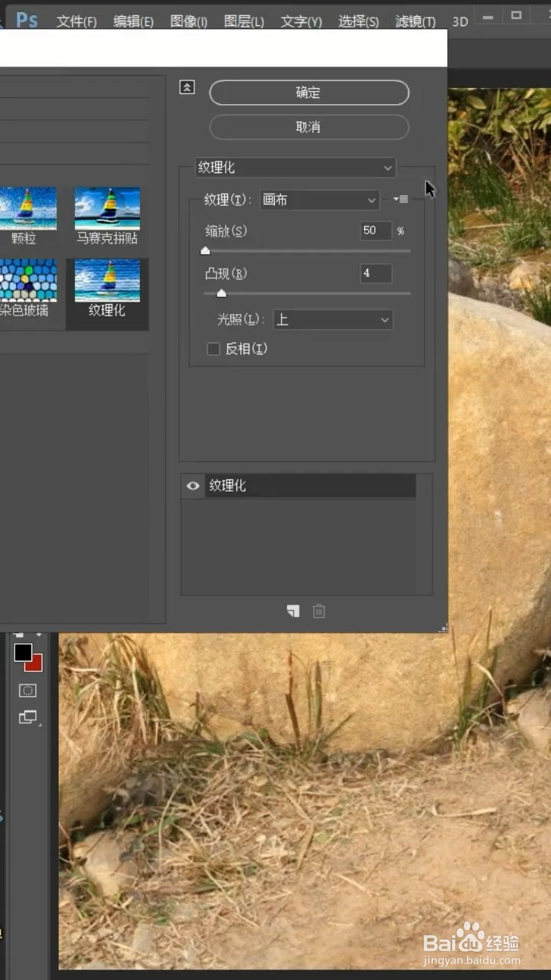Open the texture load flyout menu icon
Viewport: 551px width, 980px height.
(400, 199)
